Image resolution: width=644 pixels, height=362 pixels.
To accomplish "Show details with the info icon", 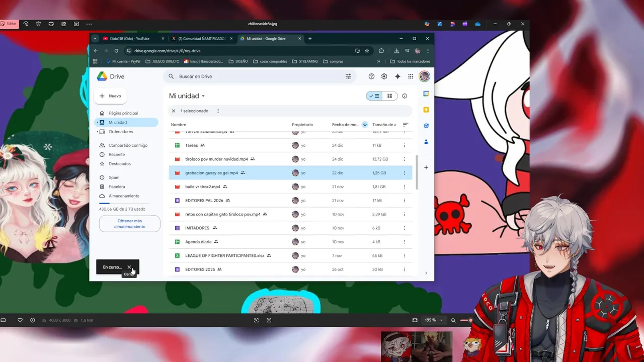I will point(405,96).
